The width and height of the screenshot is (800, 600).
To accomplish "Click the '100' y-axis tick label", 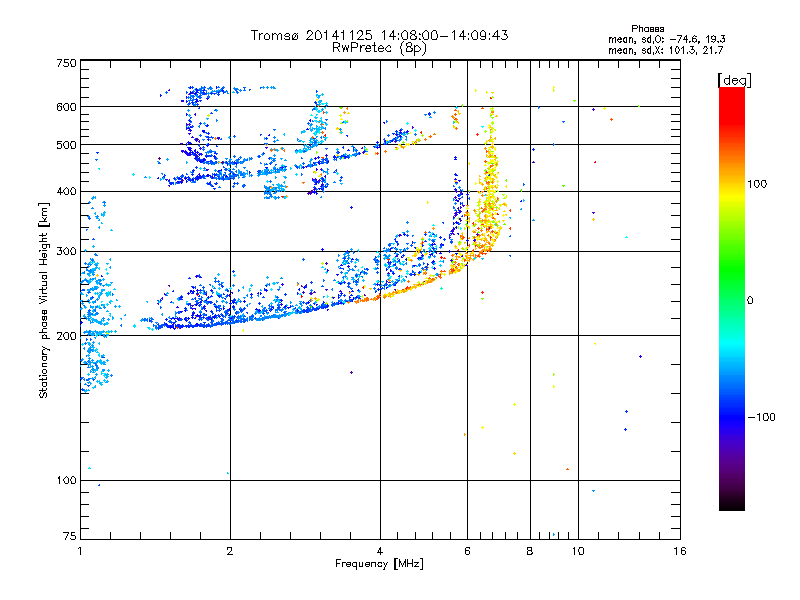I will click(66, 480).
